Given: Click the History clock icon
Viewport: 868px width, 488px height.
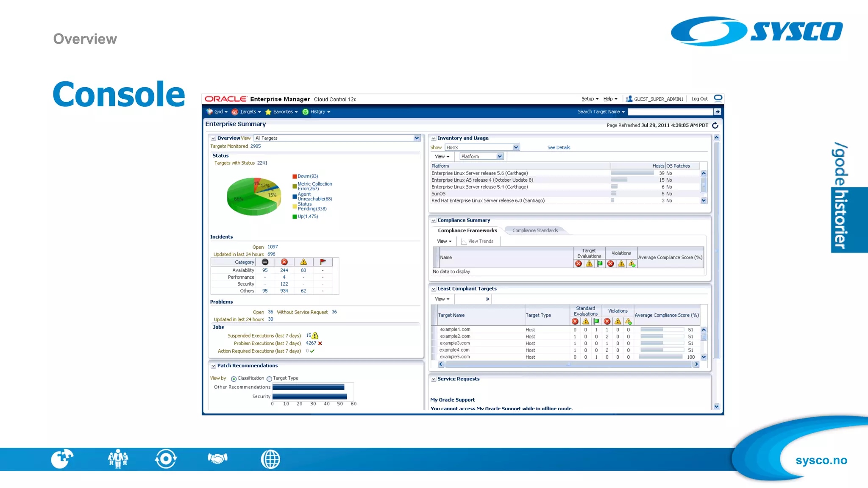Looking at the screenshot, I should tap(305, 112).
